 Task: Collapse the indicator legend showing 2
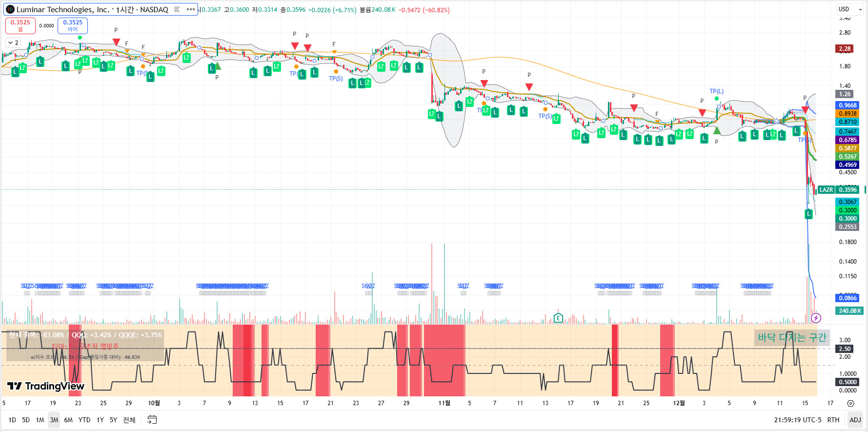click(13, 43)
